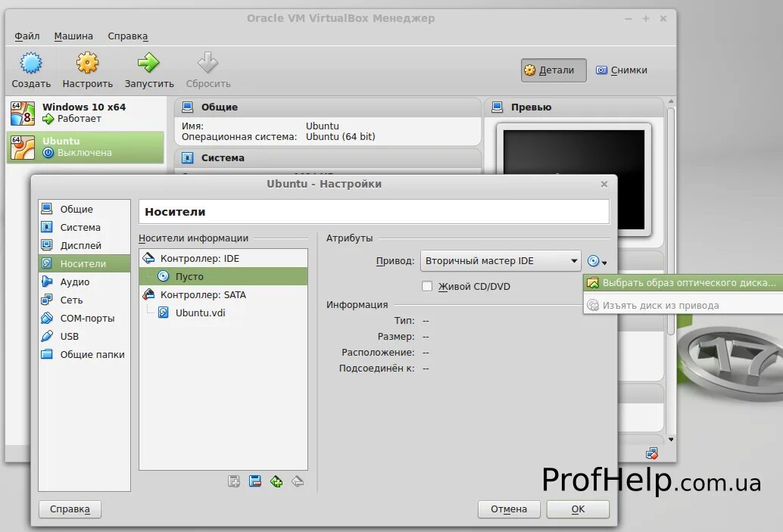Collapse the Общие section header in details
The image size is (783, 532).
[x=328, y=107]
